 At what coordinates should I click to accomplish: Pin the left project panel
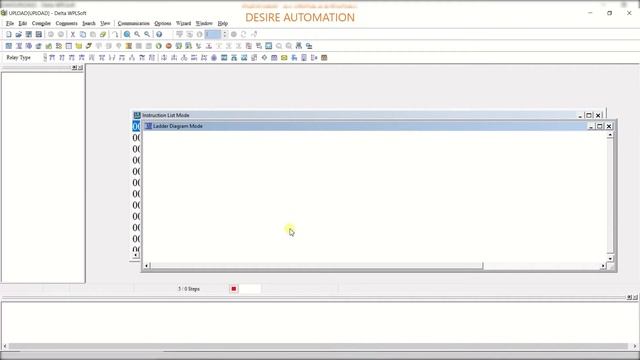74,68
